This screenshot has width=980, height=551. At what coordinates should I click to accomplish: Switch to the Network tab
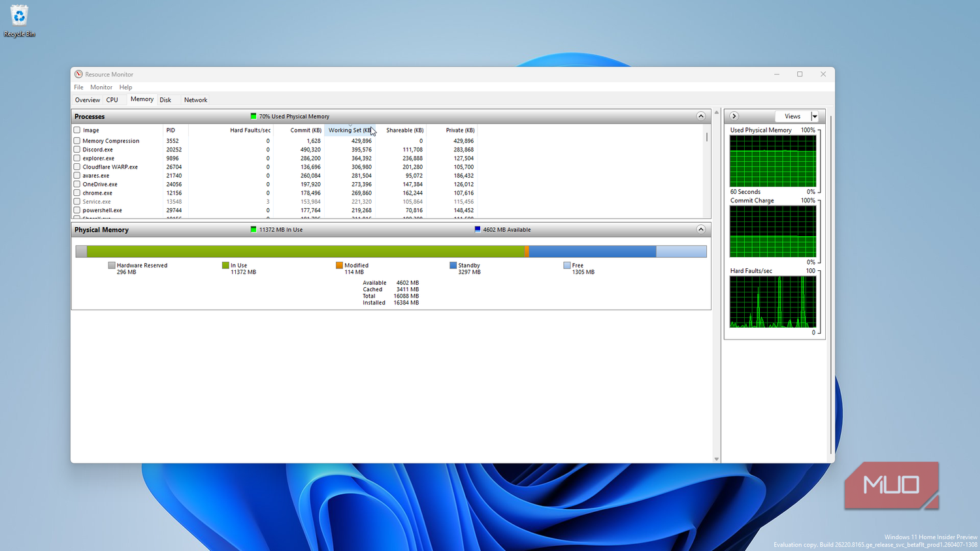(195, 100)
